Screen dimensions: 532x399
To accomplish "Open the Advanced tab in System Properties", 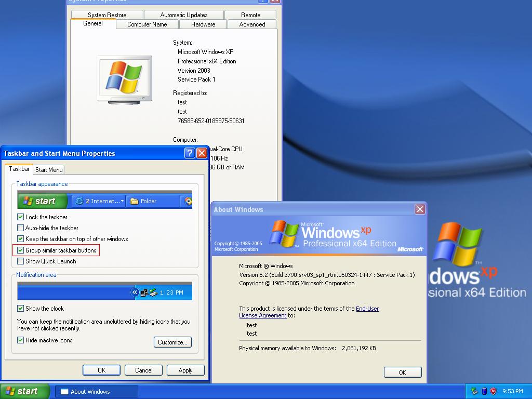I will pos(252,24).
